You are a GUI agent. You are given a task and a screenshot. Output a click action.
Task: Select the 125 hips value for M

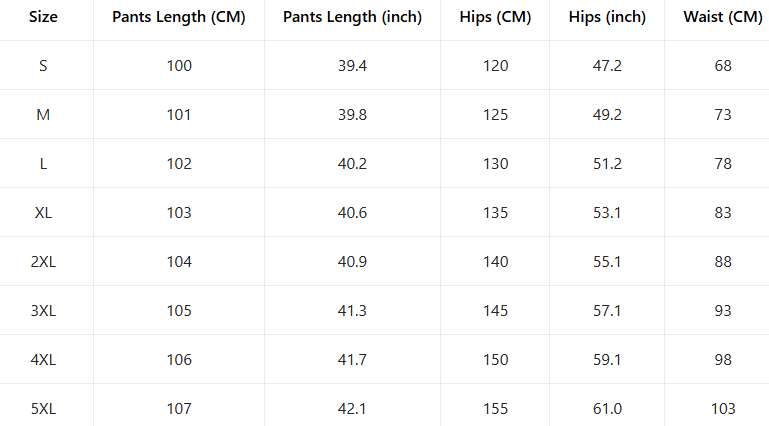(x=495, y=115)
